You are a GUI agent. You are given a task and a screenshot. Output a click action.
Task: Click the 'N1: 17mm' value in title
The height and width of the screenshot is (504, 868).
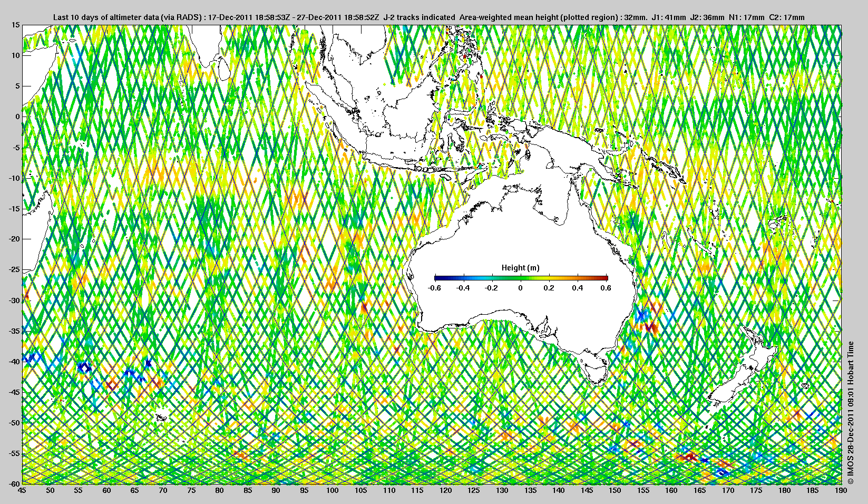point(747,17)
